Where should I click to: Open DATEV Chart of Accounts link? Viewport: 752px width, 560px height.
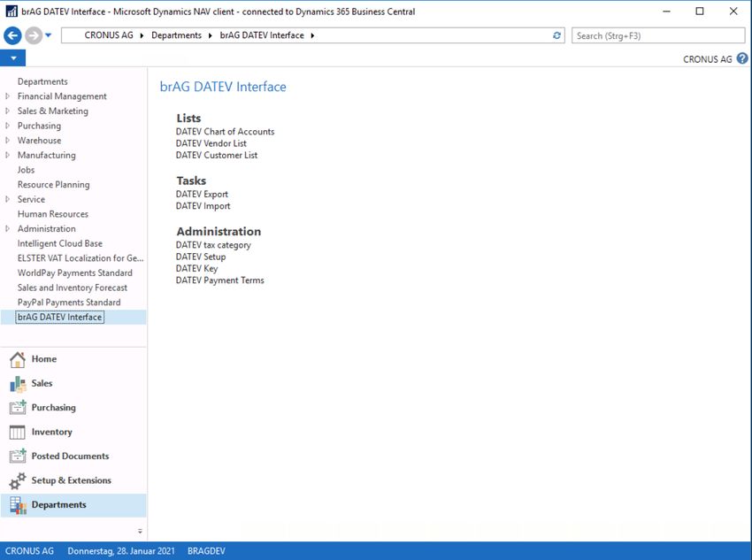225,131
